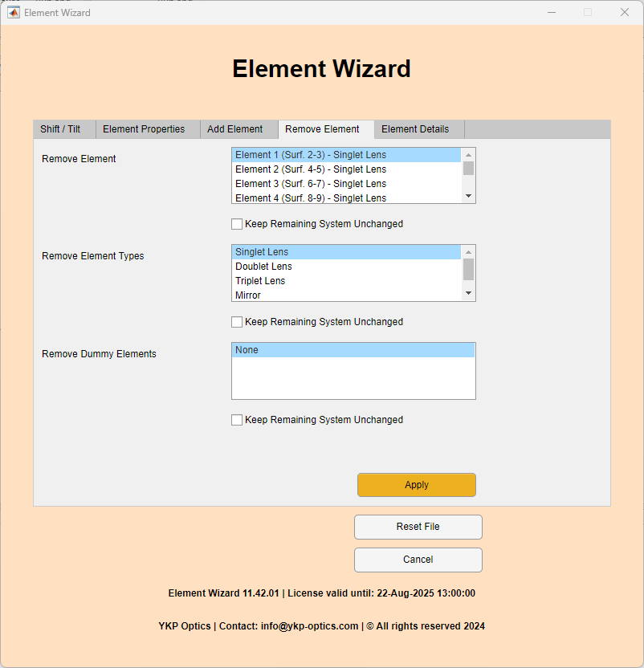Open the Element Properties tab
The height and width of the screenshot is (668, 644).
click(144, 128)
